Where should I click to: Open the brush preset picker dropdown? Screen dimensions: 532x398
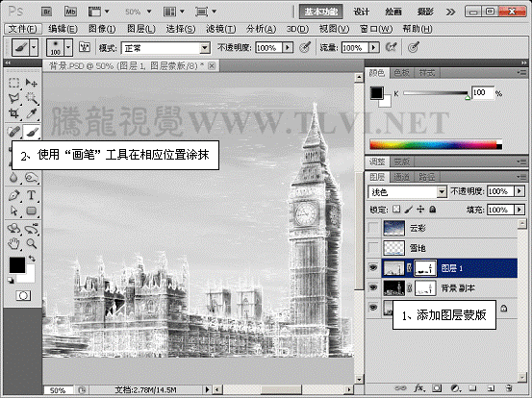click(x=68, y=47)
